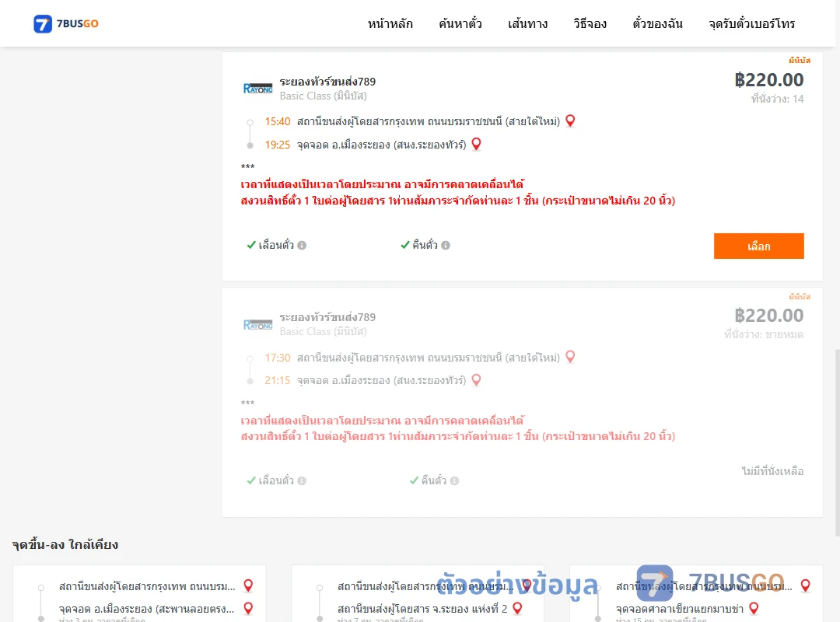This screenshot has height=622, width=840.
Task: Click the orange เลือก button for 15:40 trip
Action: 758,246
